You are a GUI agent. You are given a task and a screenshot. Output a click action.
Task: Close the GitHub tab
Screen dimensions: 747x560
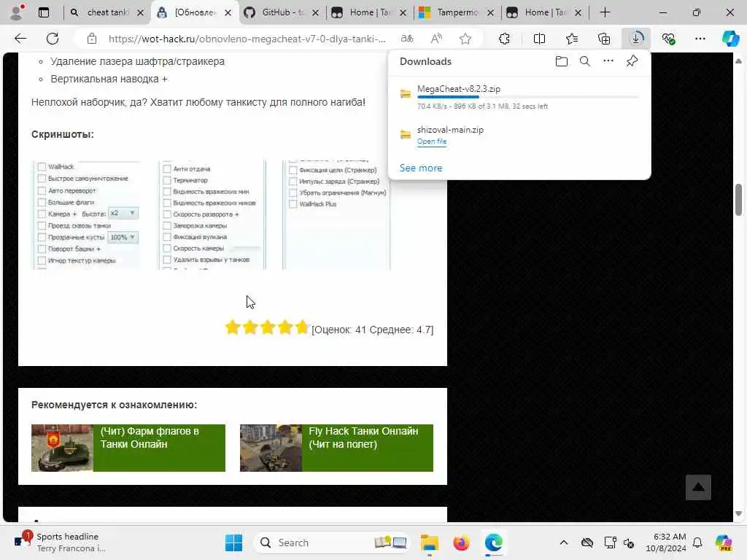pyautogui.click(x=315, y=13)
